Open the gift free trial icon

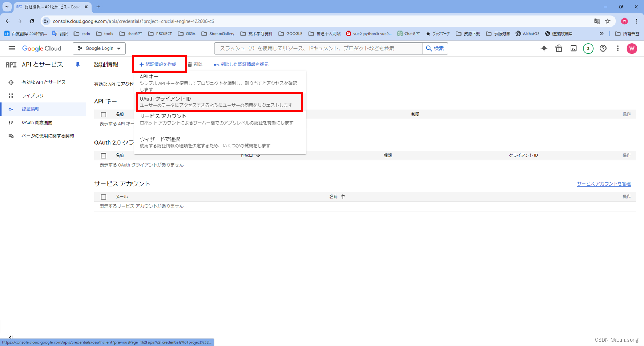tap(559, 48)
